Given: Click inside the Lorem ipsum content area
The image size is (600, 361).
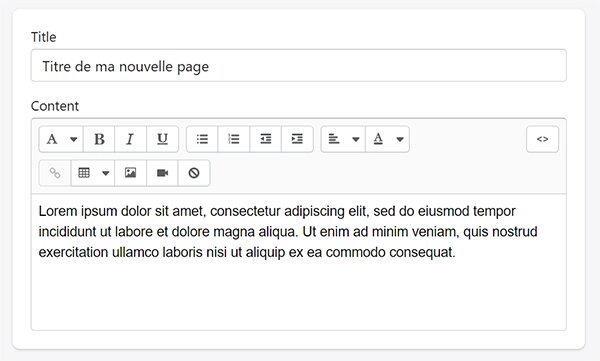Looking at the screenshot, I should click(x=298, y=262).
